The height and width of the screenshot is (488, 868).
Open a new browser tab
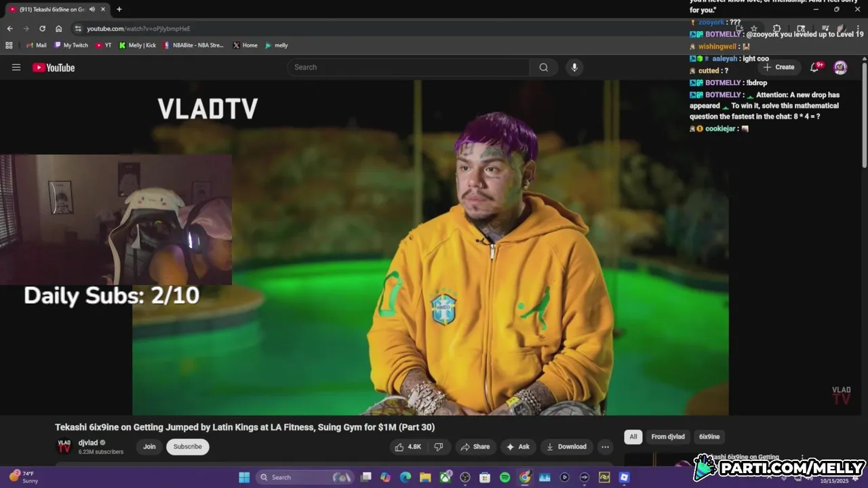tap(119, 9)
